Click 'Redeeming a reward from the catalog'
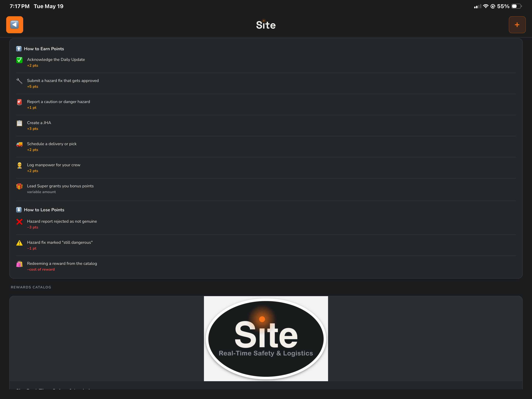The image size is (532, 399). 62,264
